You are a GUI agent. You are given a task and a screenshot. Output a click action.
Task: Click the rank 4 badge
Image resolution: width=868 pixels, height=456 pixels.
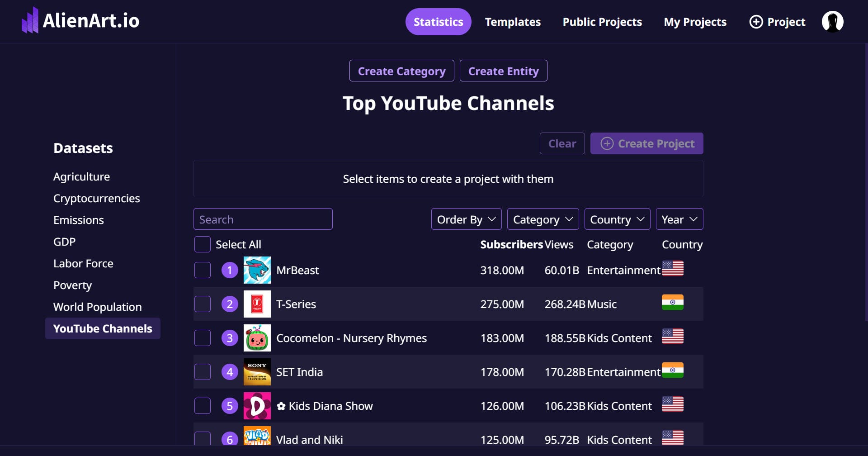[x=230, y=372]
